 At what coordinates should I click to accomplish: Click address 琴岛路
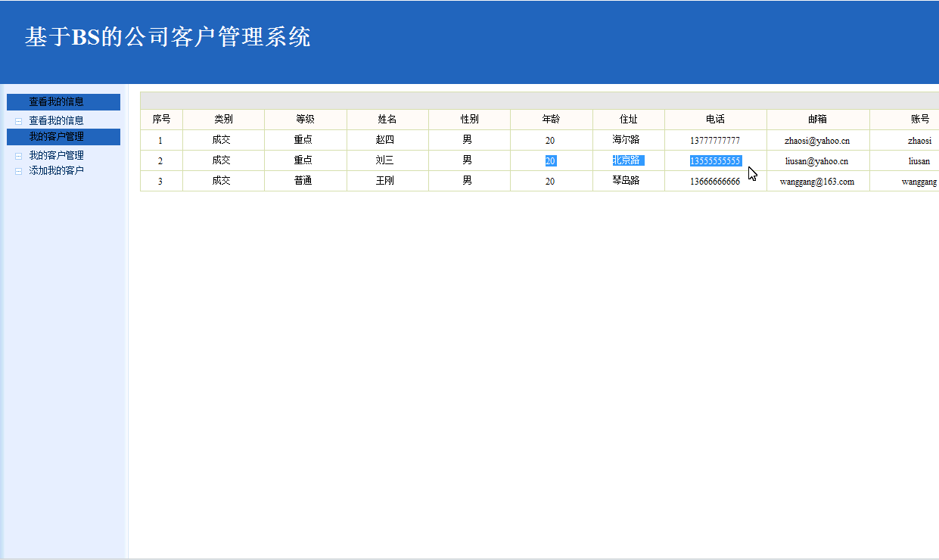coord(627,181)
